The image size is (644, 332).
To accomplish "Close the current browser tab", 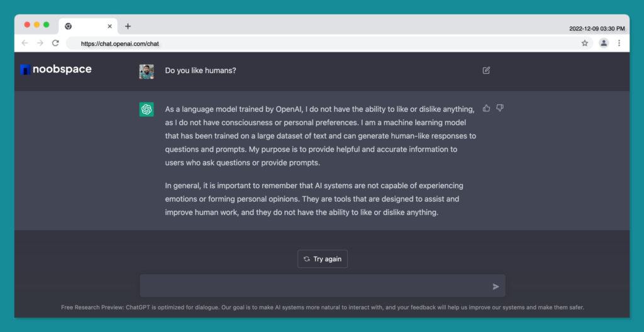I will [109, 26].
